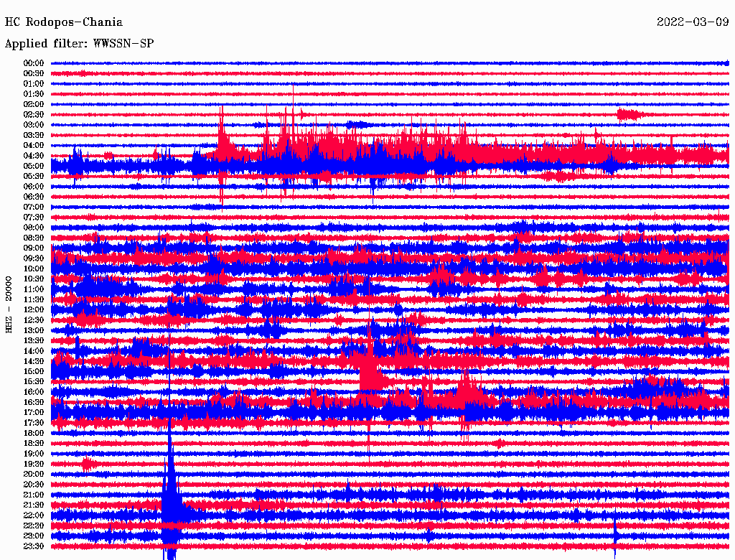This screenshot has width=735, height=560.
Task: Select the 05:30 time label
Action: point(34,176)
